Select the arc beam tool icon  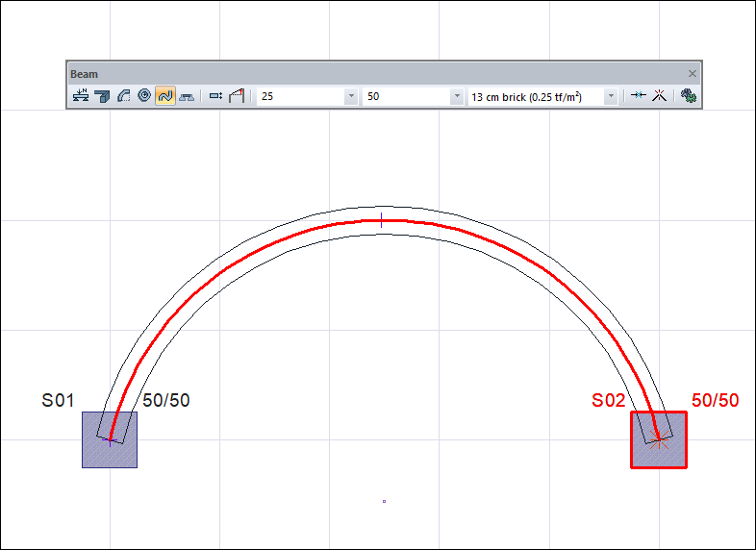click(x=123, y=96)
